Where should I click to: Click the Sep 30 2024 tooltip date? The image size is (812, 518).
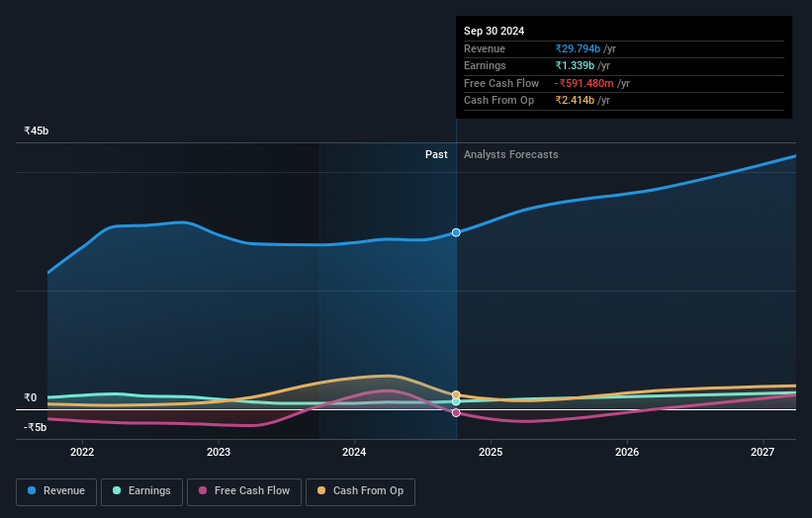click(495, 31)
